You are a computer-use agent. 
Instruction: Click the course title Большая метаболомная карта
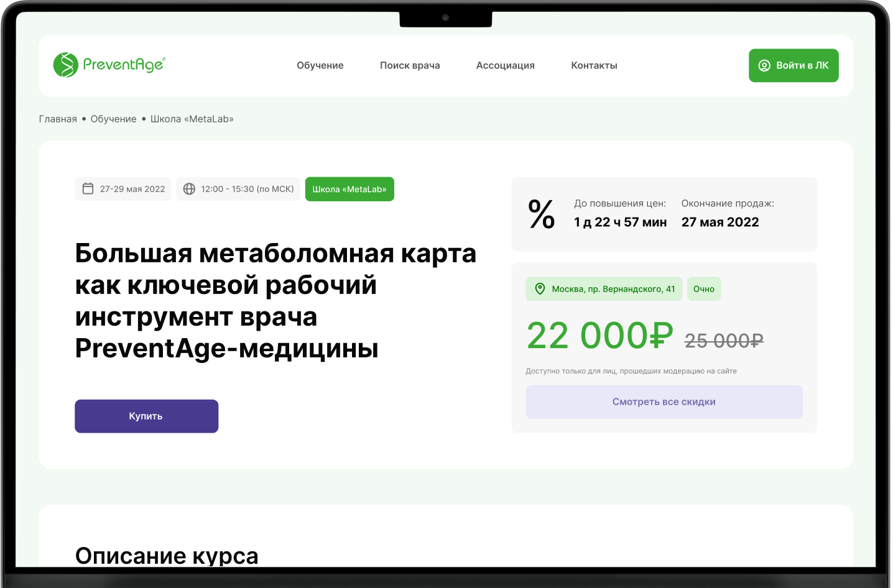click(275, 301)
